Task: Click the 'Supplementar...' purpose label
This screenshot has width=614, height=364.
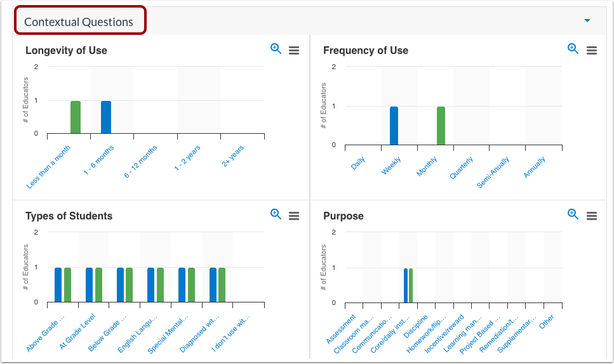Action: click(x=516, y=335)
